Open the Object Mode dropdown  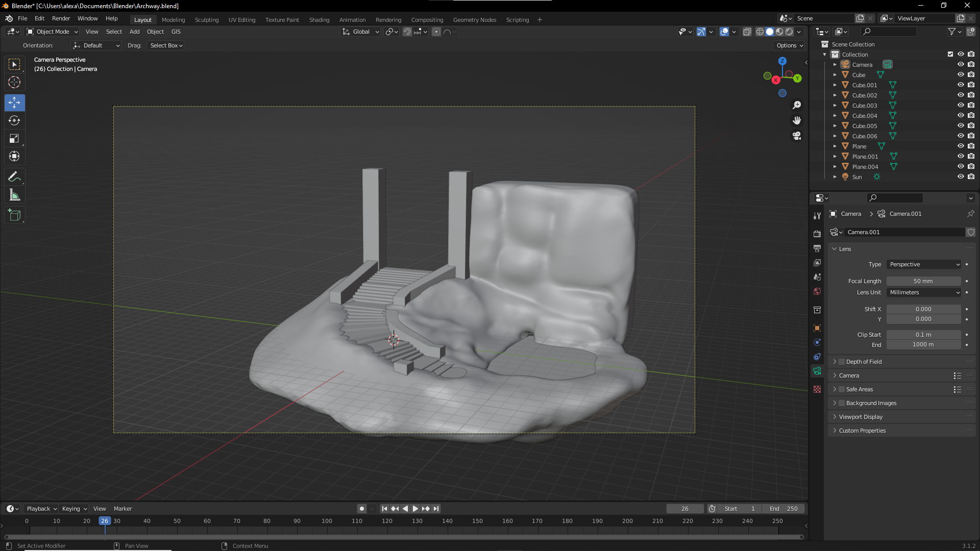tap(53, 32)
